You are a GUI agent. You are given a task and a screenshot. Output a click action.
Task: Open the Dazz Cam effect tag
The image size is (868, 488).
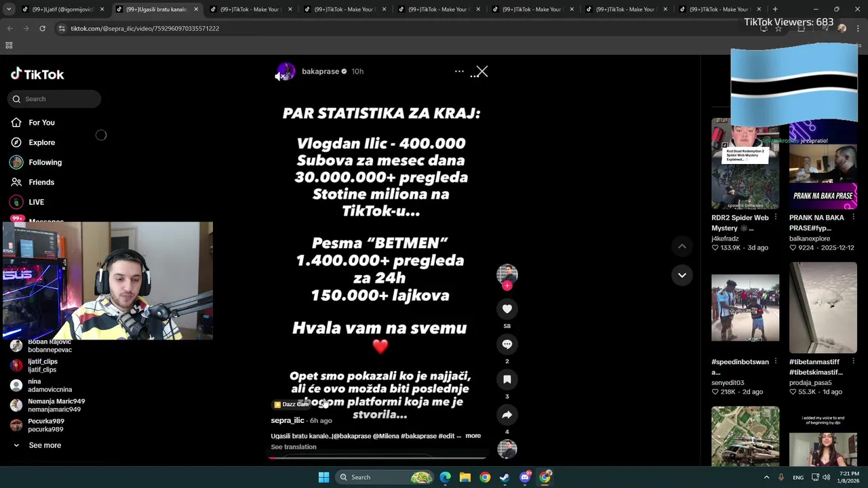click(x=292, y=405)
